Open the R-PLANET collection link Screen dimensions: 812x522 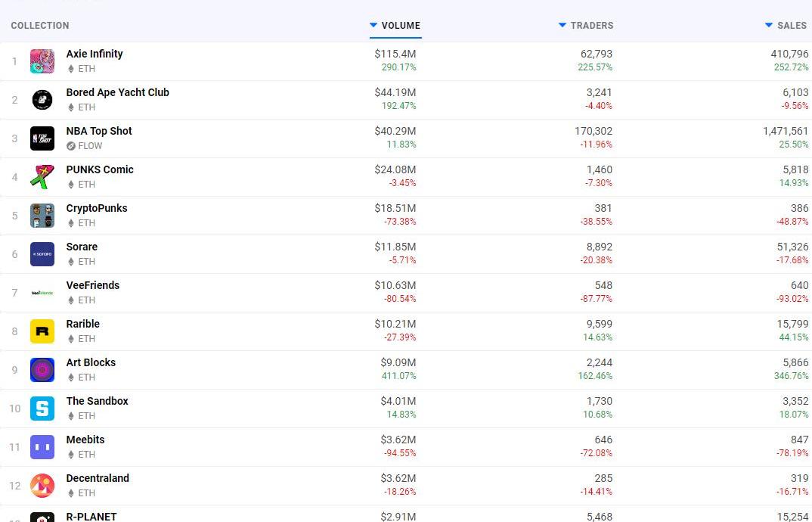(x=91, y=517)
